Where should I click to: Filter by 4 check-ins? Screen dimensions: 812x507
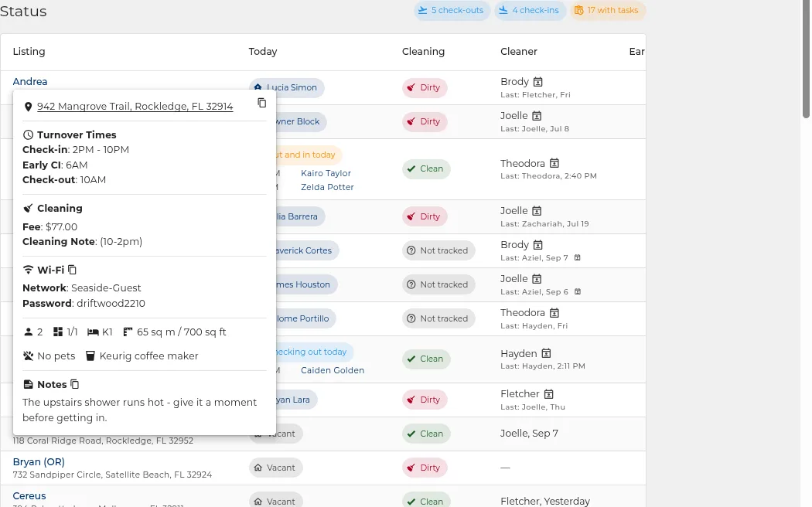529,10
